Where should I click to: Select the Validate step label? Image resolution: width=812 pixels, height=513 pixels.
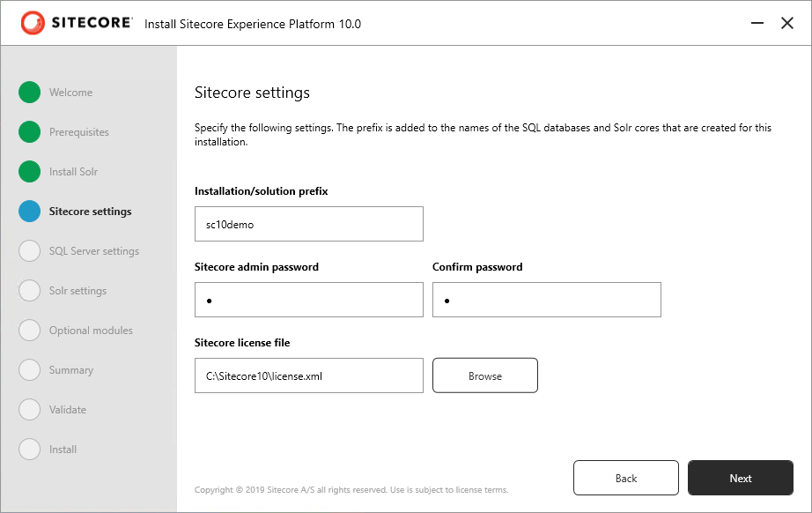(x=68, y=409)
